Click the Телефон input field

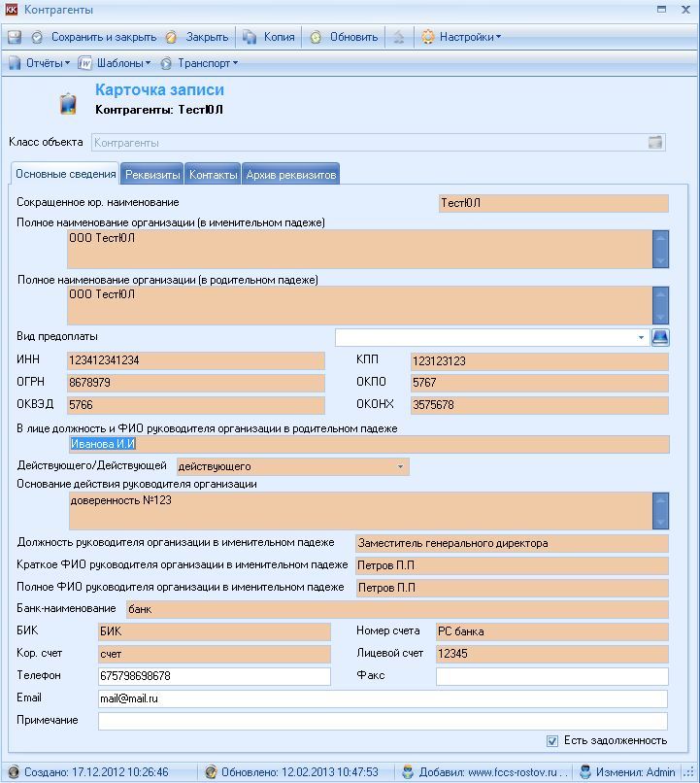pos(215,676)
